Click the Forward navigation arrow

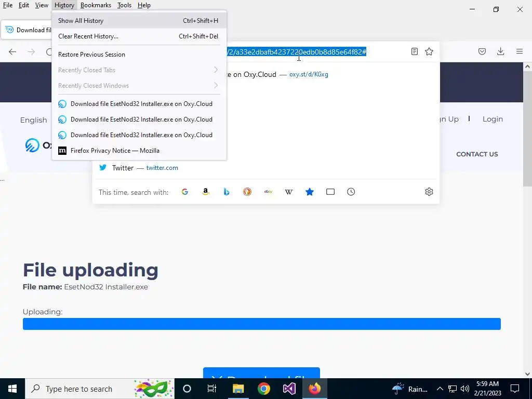pos(31,51)
